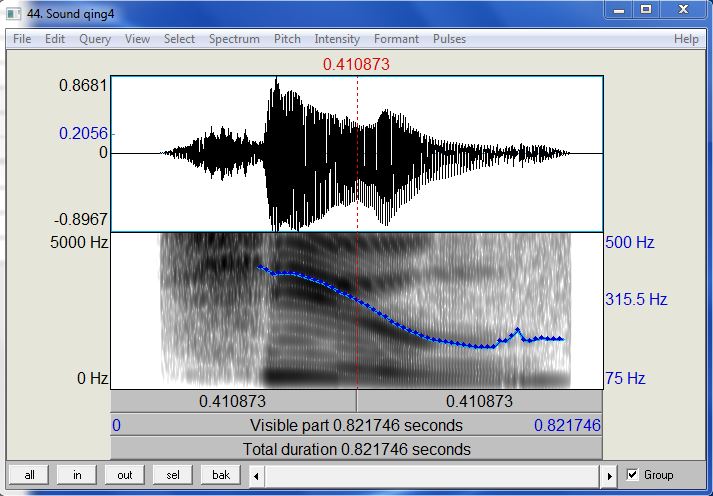
Task: Play the left 0.410873 segment bar
Action: [x=233, y=401]
